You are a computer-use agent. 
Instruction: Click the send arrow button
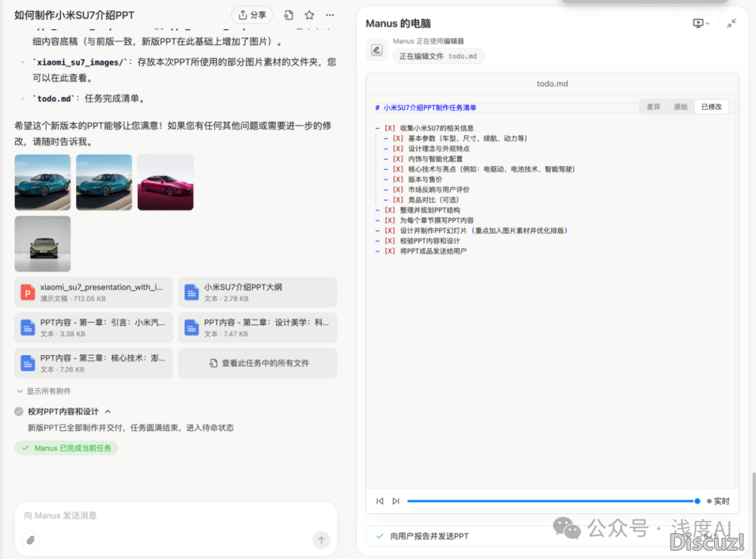pyautogui.click(x=321, y=539)
